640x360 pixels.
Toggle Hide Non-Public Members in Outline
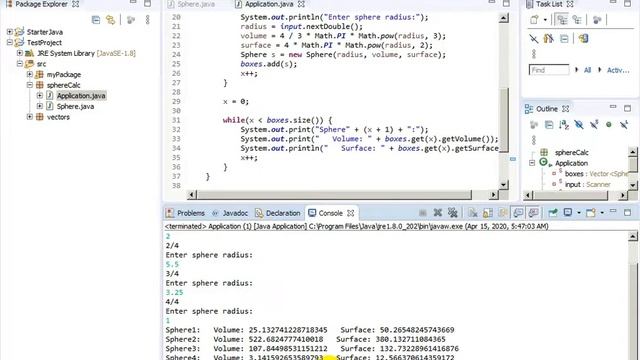coord(609,125)
